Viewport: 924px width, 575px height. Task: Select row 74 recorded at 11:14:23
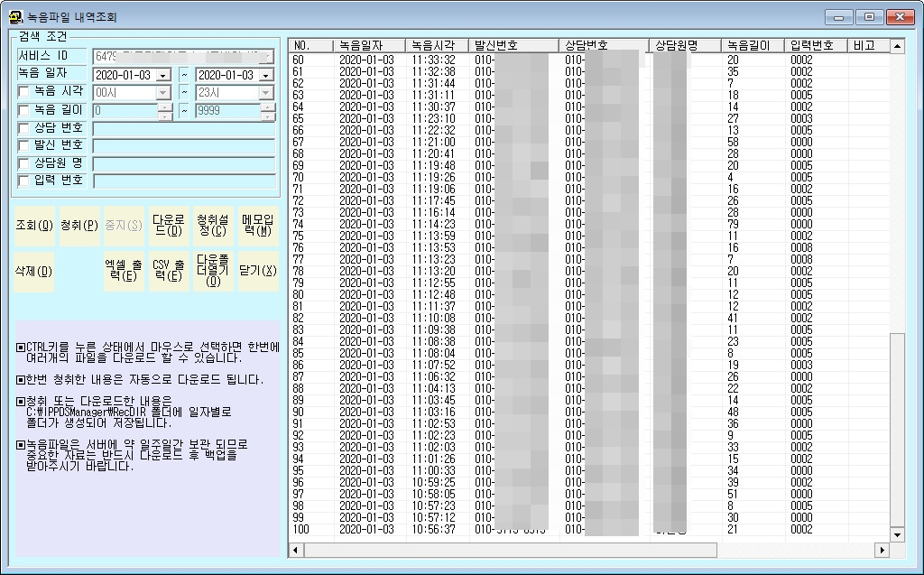coord(589,224)
